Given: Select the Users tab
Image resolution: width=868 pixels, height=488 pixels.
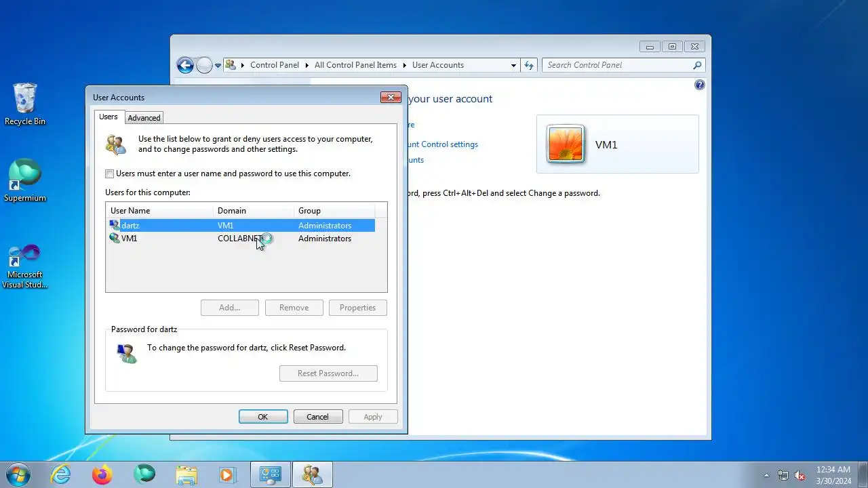Looking at the screenshot, I should pos(108,117).
